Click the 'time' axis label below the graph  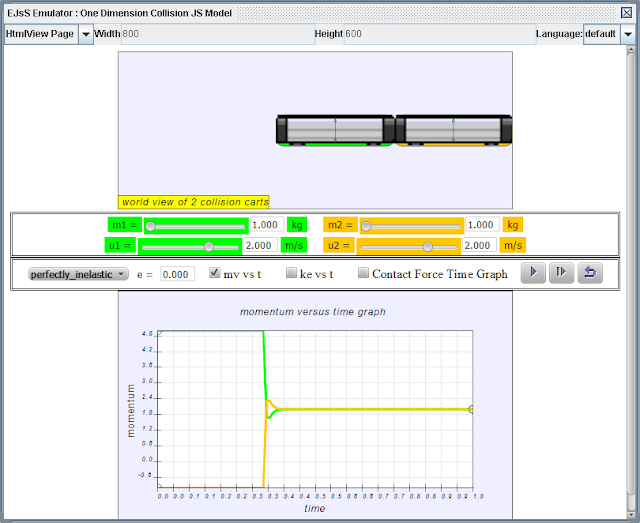pos(315,509)
